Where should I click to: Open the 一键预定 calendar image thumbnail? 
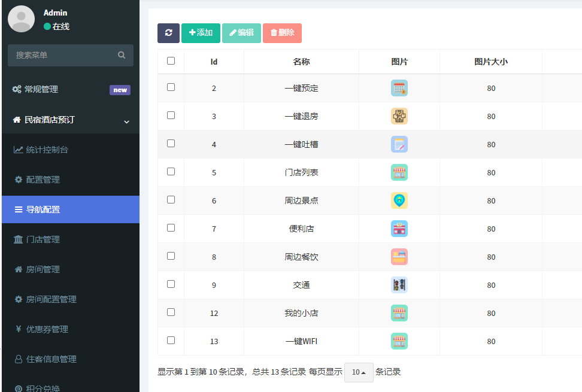point(399,88)
